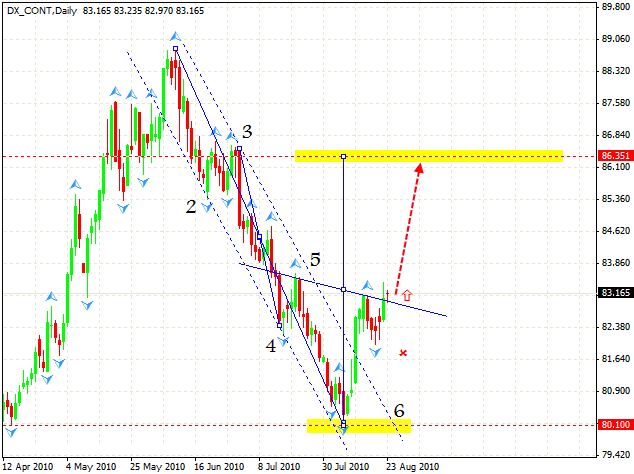Click the 12 Apr 2010 date label
The width and height of the screenshot is (634, 474).
[28, 467]
